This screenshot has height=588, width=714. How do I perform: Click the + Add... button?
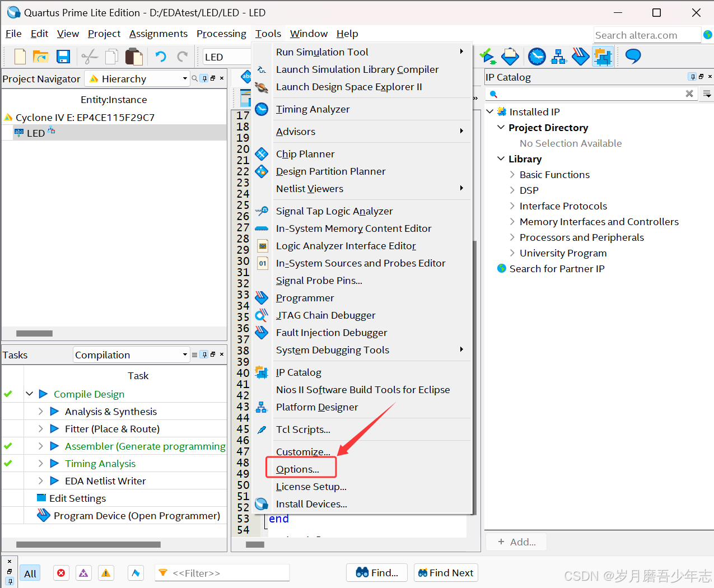516,542
